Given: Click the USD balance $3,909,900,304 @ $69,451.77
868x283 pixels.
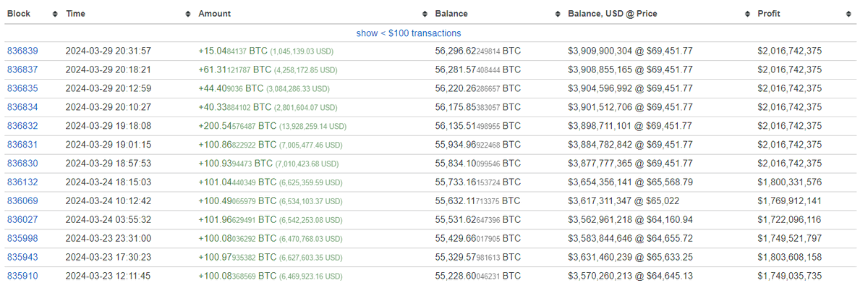Looking at the screenshot, I should tap(631, 51).
